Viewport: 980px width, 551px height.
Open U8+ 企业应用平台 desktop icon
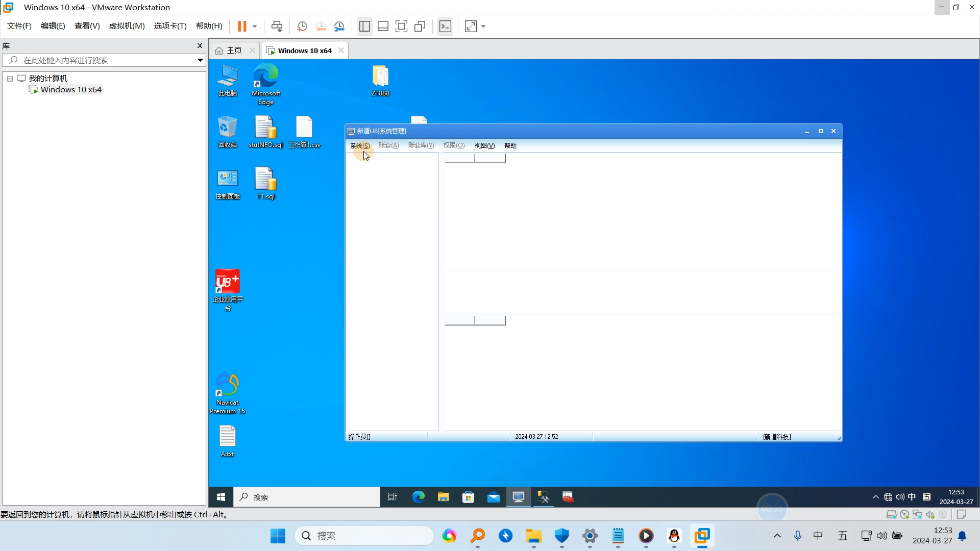click(227, 282)
